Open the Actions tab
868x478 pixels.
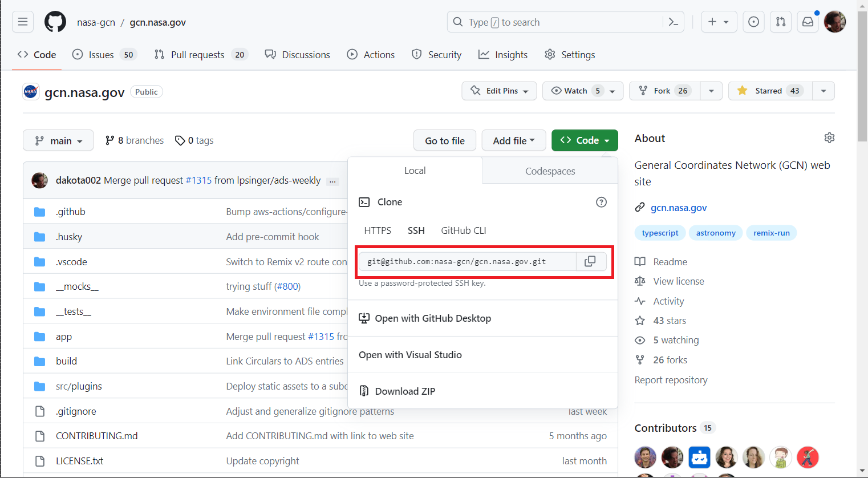point(371,55)
